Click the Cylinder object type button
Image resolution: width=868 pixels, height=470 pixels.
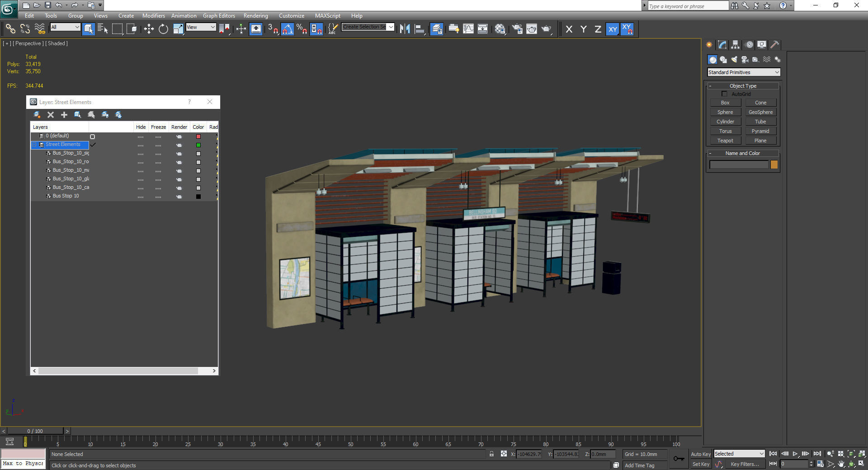coord(725,122)
